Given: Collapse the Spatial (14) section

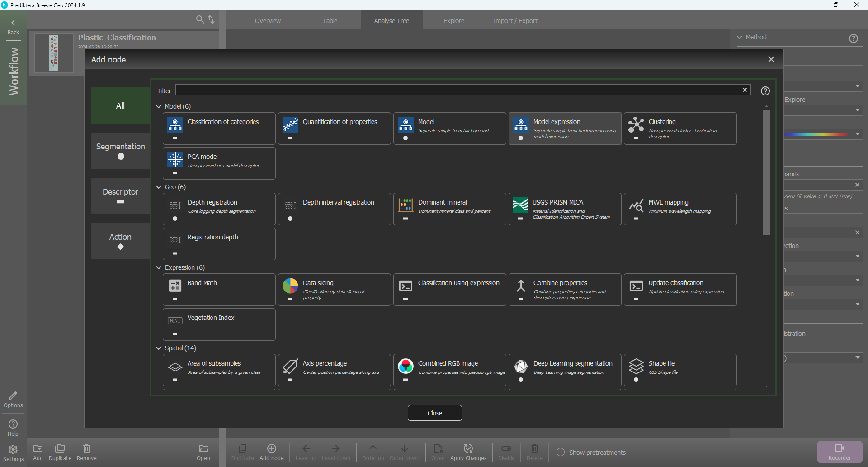Looking at the screenshot, I should pyautogui.click(x=159, y=348).
